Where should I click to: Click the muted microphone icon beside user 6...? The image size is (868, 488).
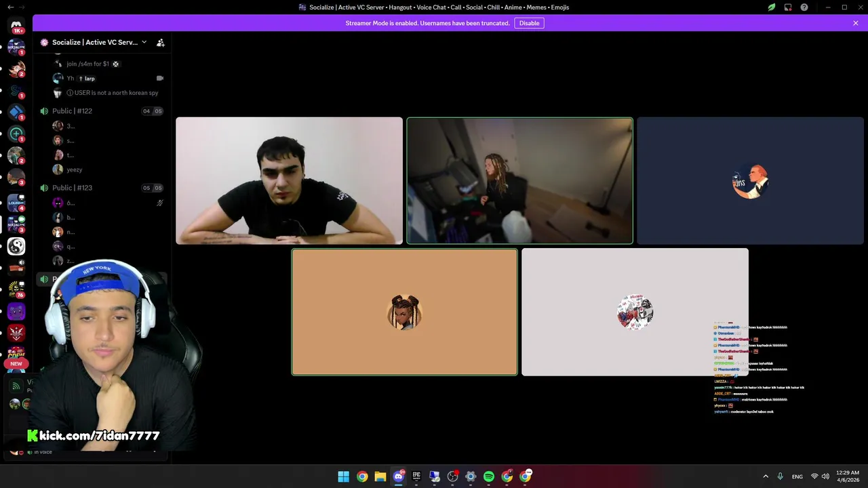point(160,203)
